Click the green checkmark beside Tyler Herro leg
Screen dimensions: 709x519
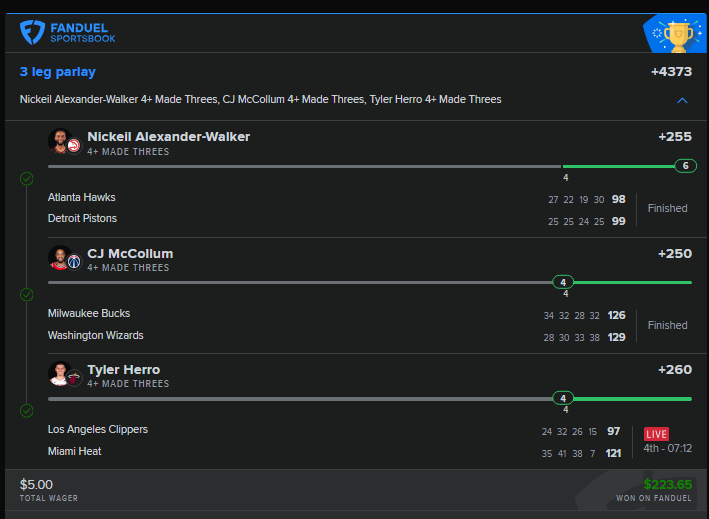tap(27, 411)
